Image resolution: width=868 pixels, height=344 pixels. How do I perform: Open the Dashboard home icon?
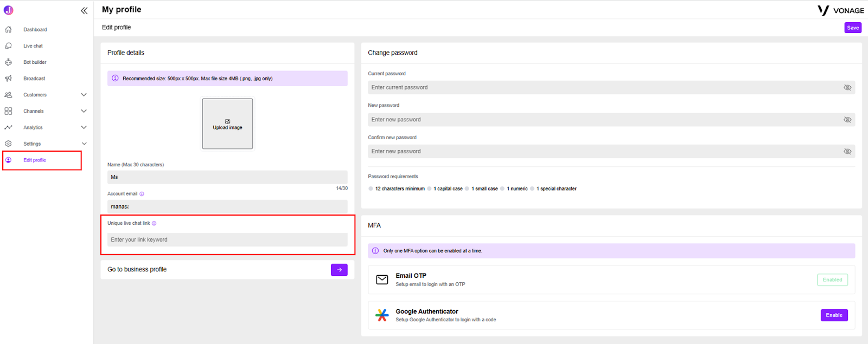point(8,29)
